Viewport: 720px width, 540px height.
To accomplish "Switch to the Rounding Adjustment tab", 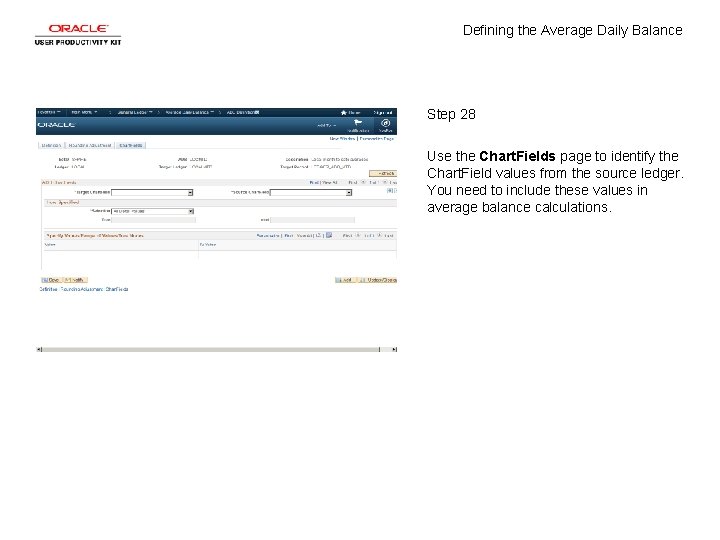I will pos(90,146).
